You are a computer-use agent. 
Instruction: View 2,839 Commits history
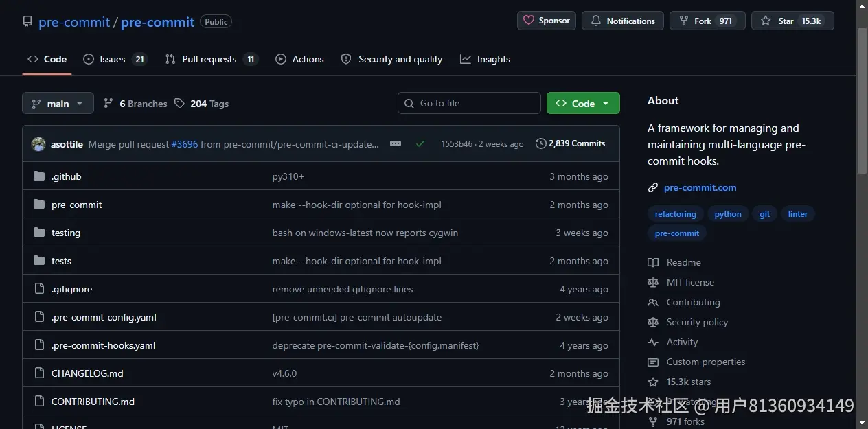(571, 143)
